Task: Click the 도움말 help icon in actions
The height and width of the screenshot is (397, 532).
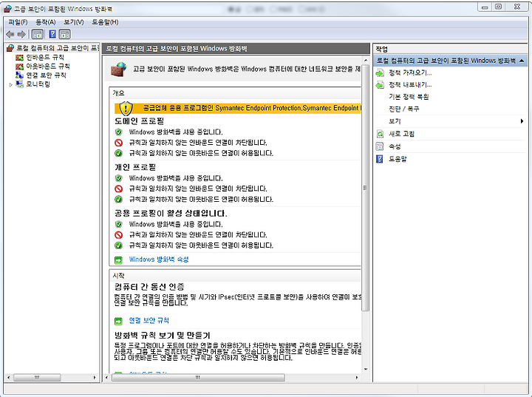Action: point(380,159)
